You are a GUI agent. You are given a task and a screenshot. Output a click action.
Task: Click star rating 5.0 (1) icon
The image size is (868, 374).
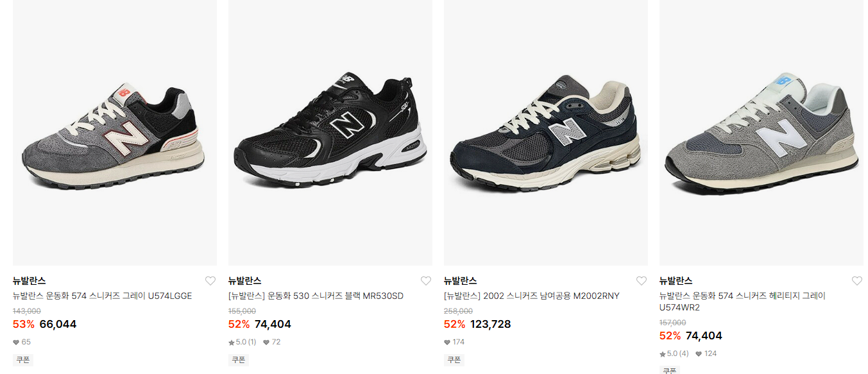[232, 343]
